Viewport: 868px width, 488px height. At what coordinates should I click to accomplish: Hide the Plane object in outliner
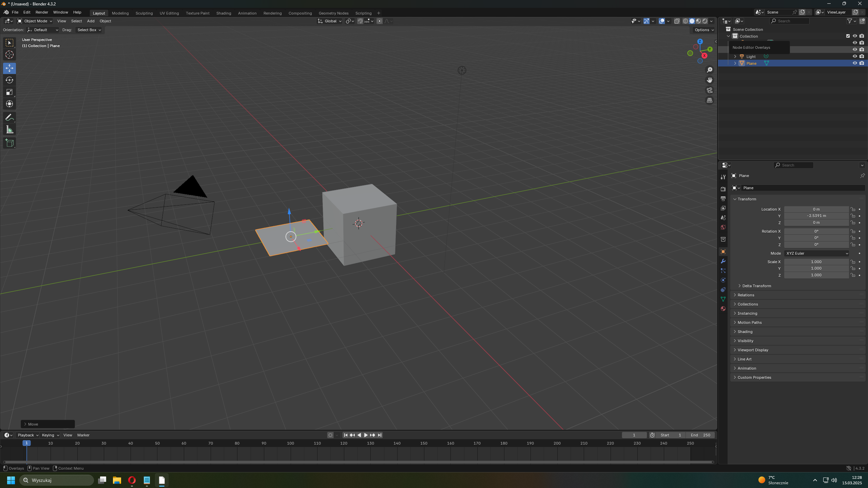[x=854, y=63]
